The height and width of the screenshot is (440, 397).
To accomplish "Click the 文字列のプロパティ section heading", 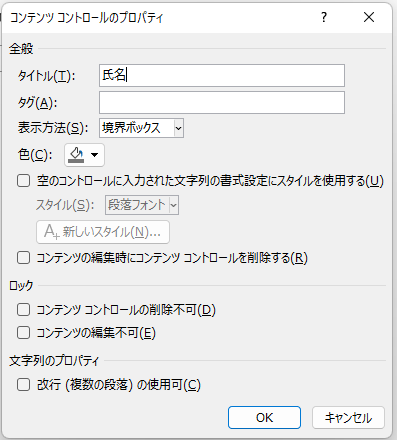I will (54, 361).
